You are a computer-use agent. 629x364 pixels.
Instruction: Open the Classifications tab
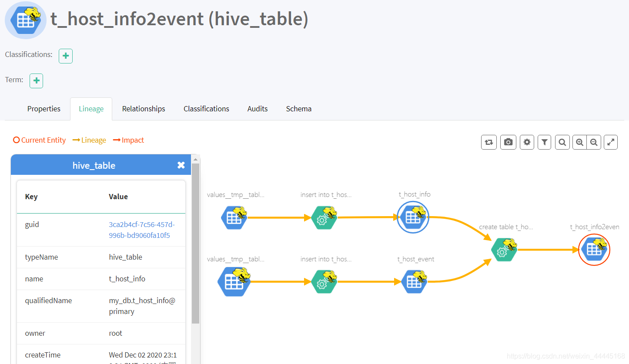click(x=206, y=109)
